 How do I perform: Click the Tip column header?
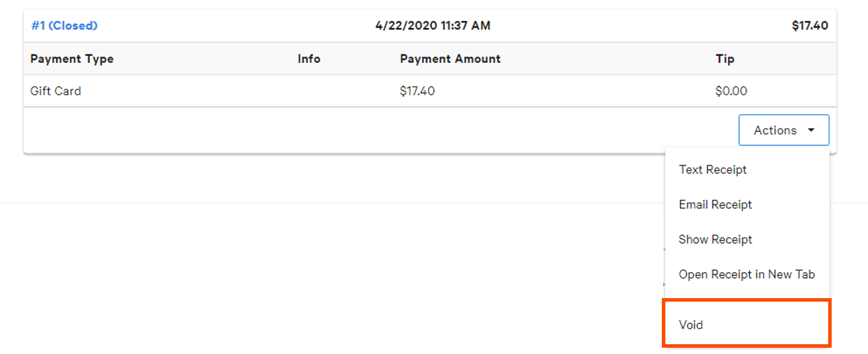(725, 59)
